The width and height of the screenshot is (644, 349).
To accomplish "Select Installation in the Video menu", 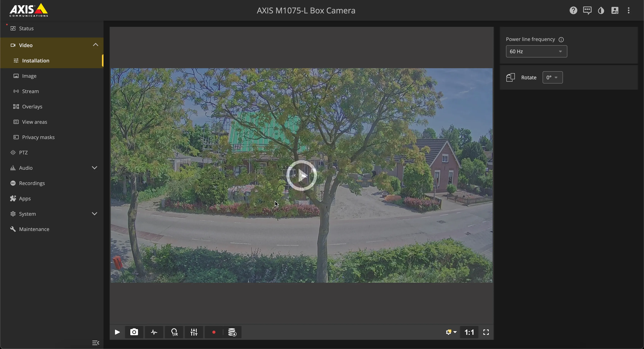I will (52, 61).
